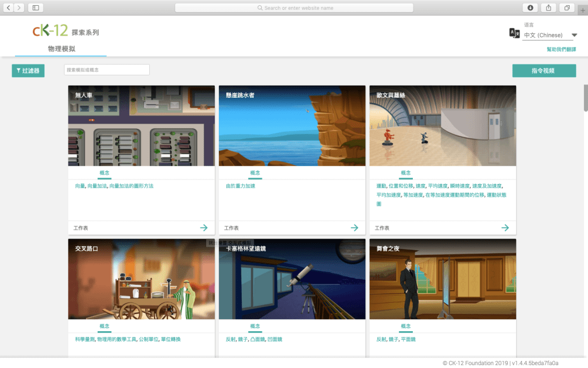This screenshot has width=588, height=368.
Task: Show Safari tab overview
Action: [x=567, y=7]
